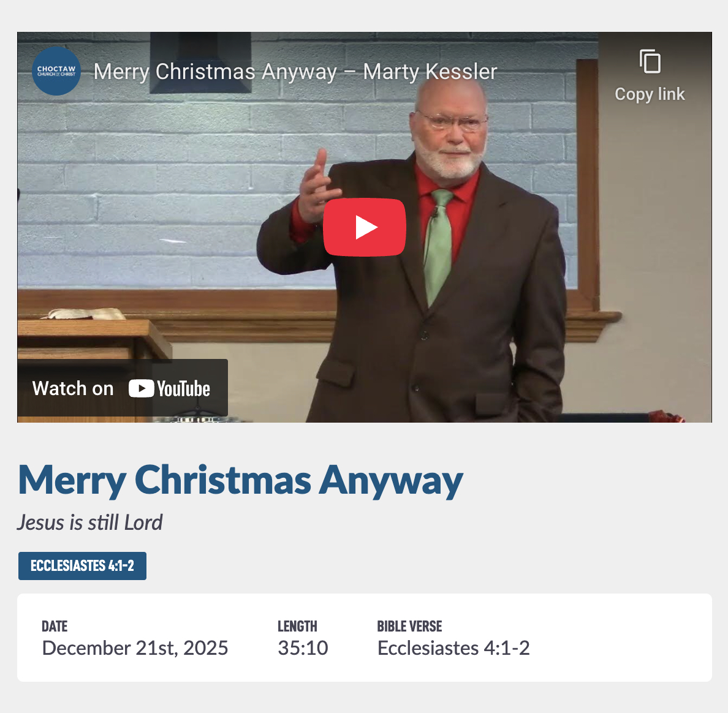Click the DATE label in details card

point(55,626)
